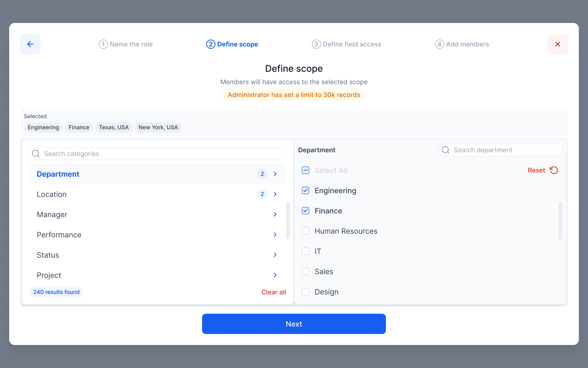Expand the Status category chevron
Image resolution: width=588 pixels, height=368 pixels.
(275, 255)
